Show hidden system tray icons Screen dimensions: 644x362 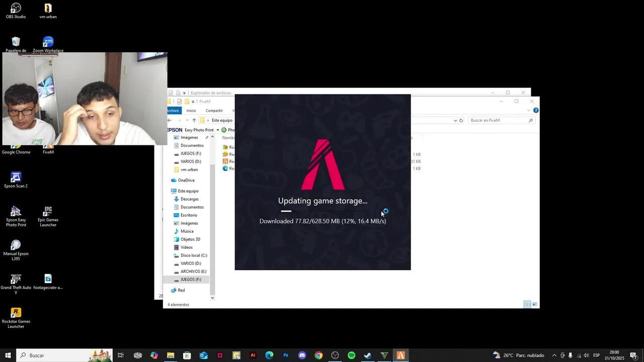pyautogui.click(x=554, y=355)
